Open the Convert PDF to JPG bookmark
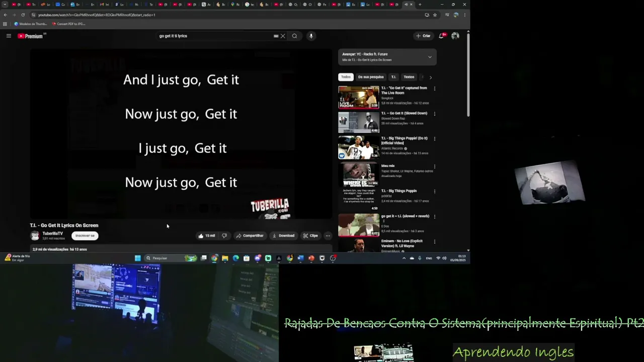Viewport: 644px width, 362px height. pos(68,24)
